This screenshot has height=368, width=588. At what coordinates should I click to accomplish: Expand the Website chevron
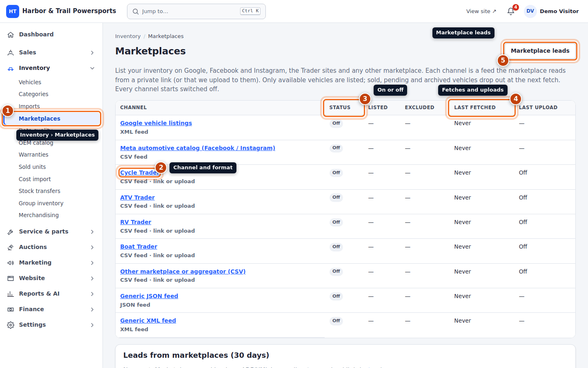click(x=92, y=278)
